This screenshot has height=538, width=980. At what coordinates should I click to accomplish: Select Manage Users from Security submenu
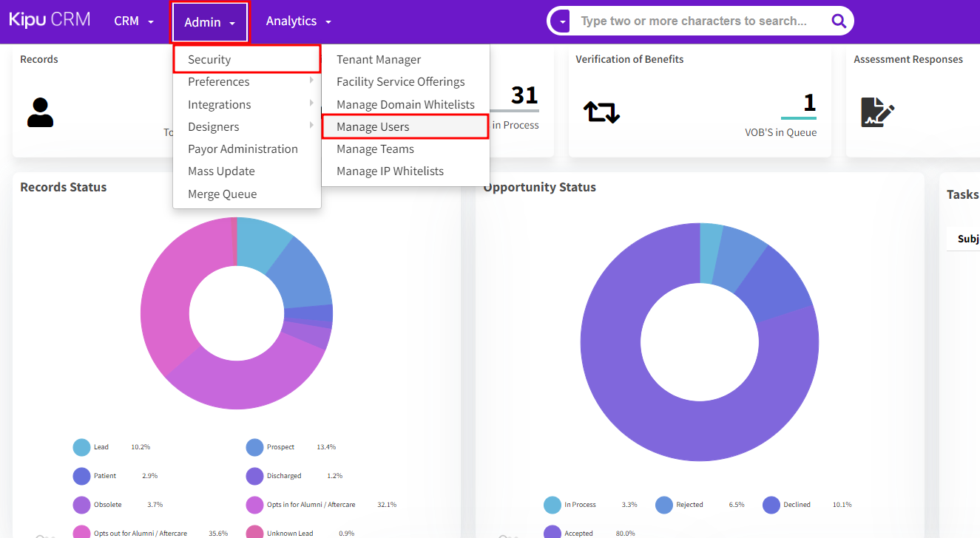[x=373, y=127]
